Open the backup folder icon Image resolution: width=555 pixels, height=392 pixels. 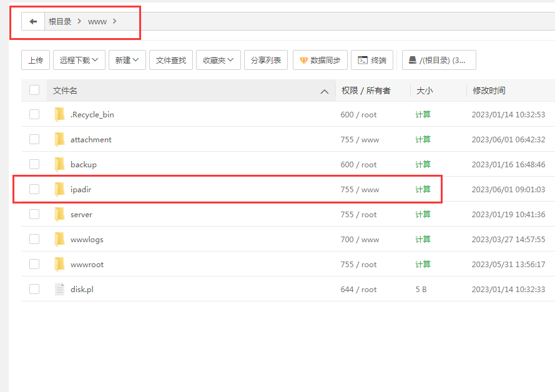click(x=59, y=164)
